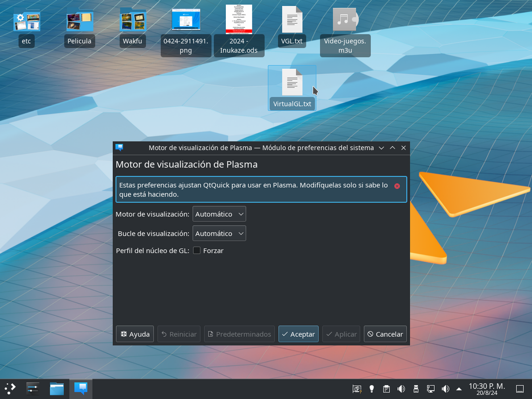The height and width of the screenshot is (399, 532).
Task: Click the 'Motor de visualización de Plasma' heading
Action: (186, 165)
